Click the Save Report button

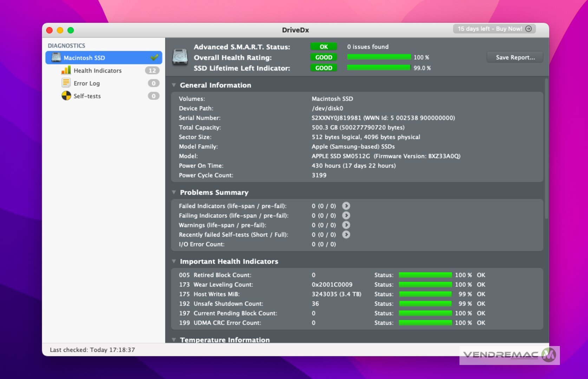(515, 57)
